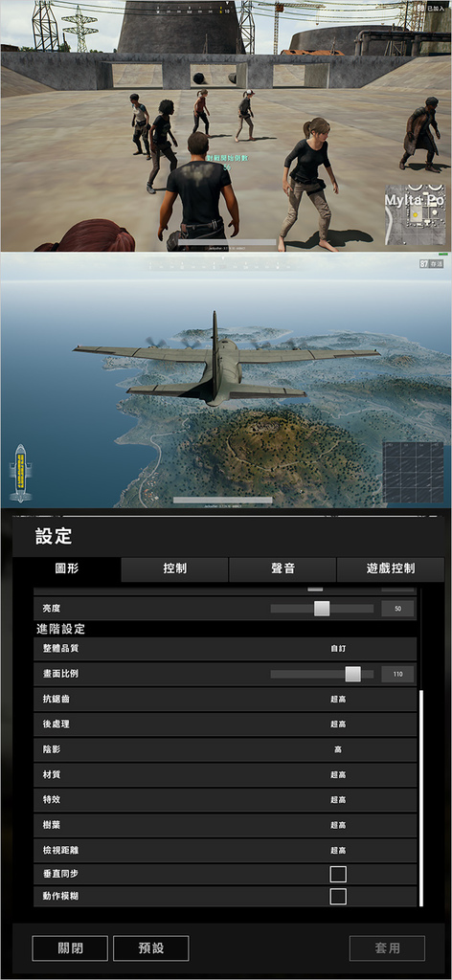The width and height of the screenshot is (452, 980).
Task: Switch to the 圖形 graphics tab
Action: point(68,569)
